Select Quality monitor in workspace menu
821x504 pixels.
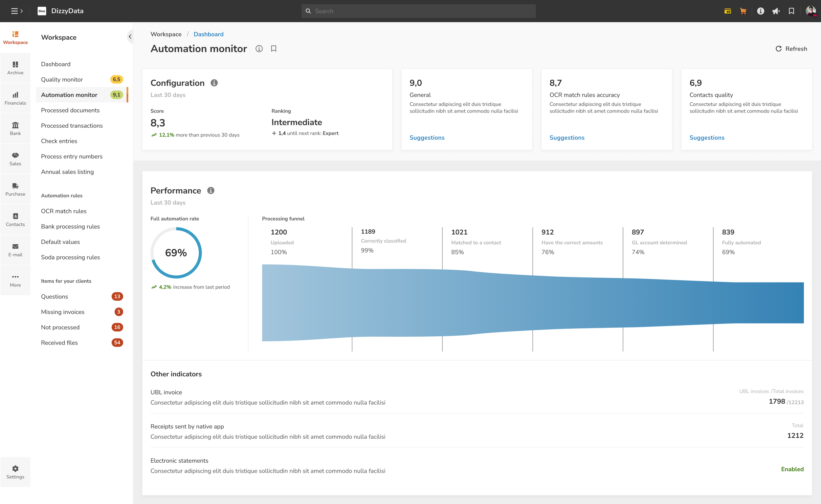(x=62, y=79)
